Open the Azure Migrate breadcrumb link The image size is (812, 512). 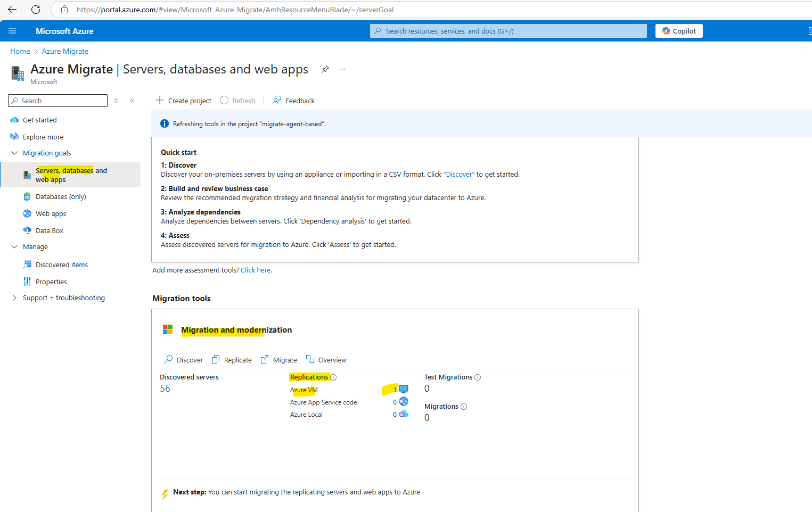pyautogui.click(x=65, y=51)
